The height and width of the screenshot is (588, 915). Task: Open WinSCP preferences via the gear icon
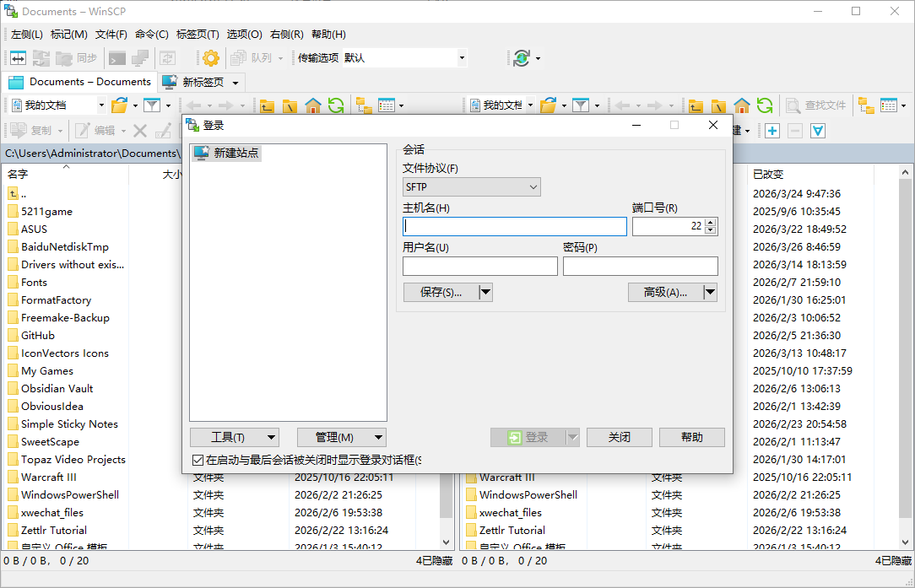pyautogui.click(x=208, y=57)
